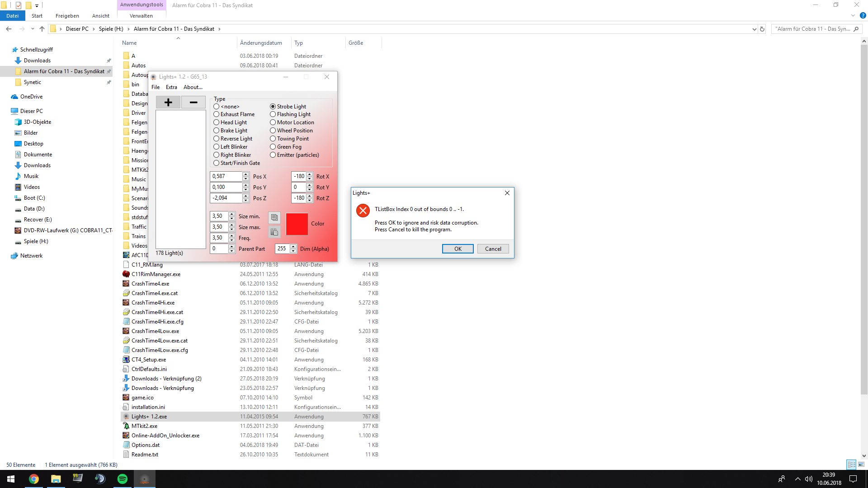Screen dimensions: 868x488
Task: Click the Explorer help icon
Action: coord(863,15)
